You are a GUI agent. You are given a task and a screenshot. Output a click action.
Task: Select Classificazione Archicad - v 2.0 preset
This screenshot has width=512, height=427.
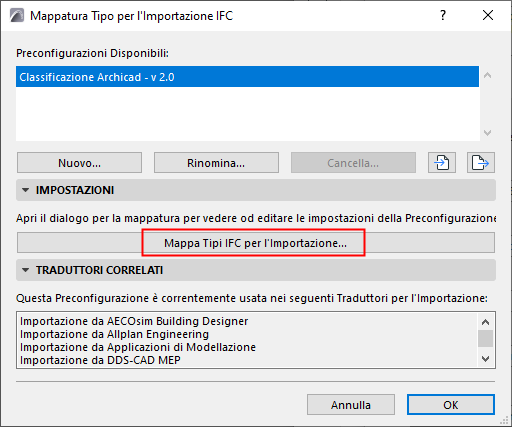pos(247,77)
